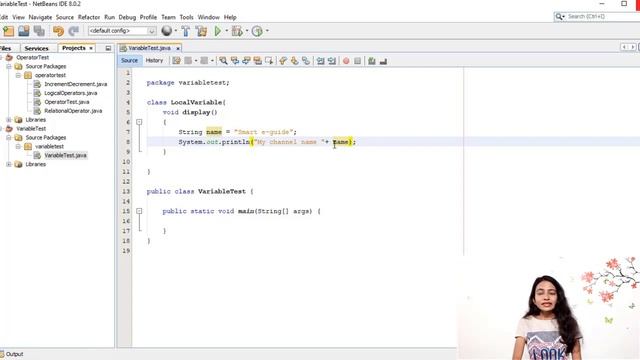Image resolution: width=640 pixels, height=360 pixels.
Task: Click the Uncomment lines icon
Action: pos(383,61)
